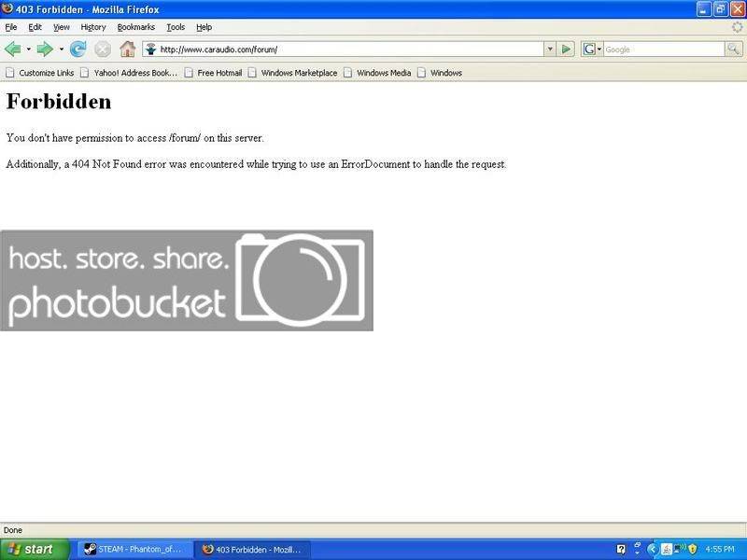Open the search engine selector dropdown

tap(599, 49)
